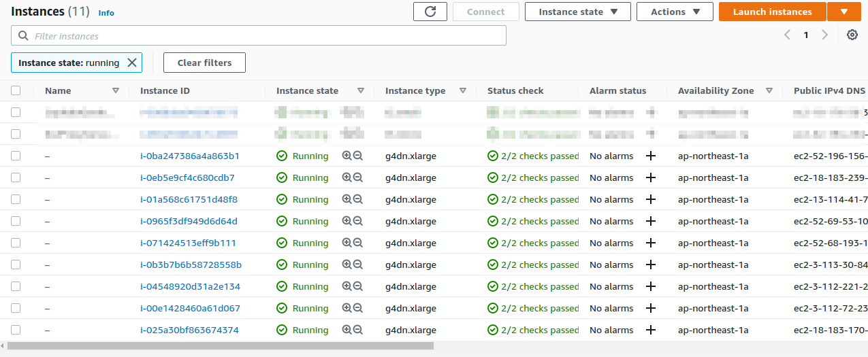Toggle the select-all instances checkbox
This screenshot has width=868, height=357.
(16, 90)
